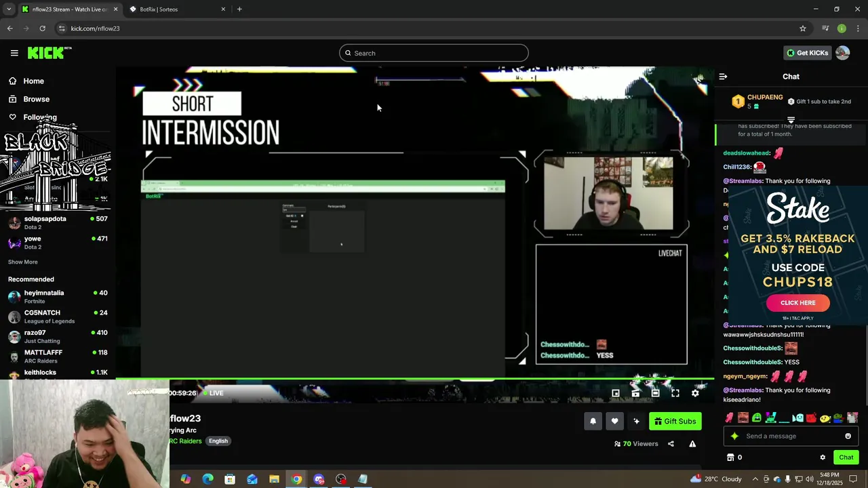868x488 pixels.
Task: Click the Chill1236 username in chat
Action: coord(736,167)
